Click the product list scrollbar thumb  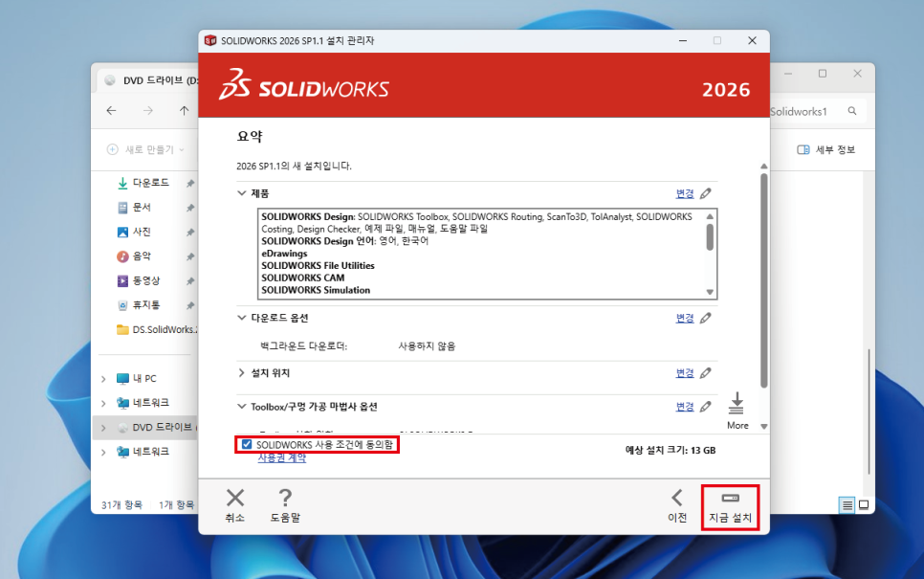(710, 237)
